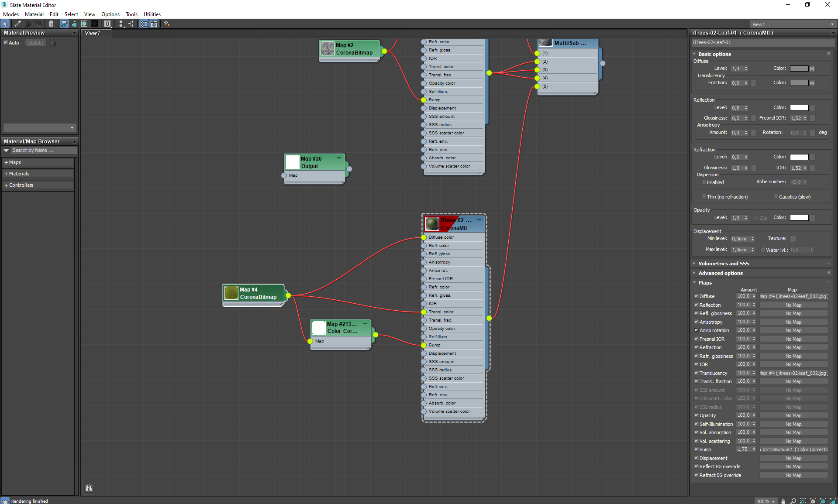Toggle Caustics (slow) checkbox
Viewport: 838px width, 504px height.
[776, 197]
